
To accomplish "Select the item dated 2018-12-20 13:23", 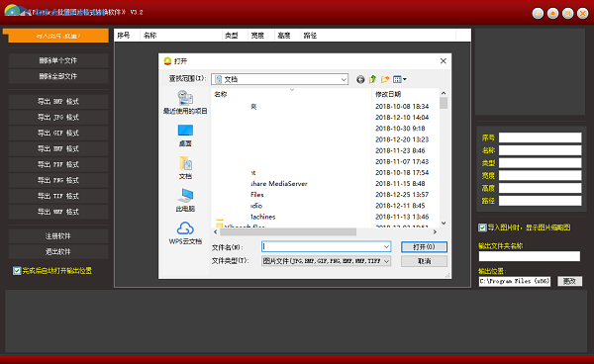I will [x=325, y=139].
